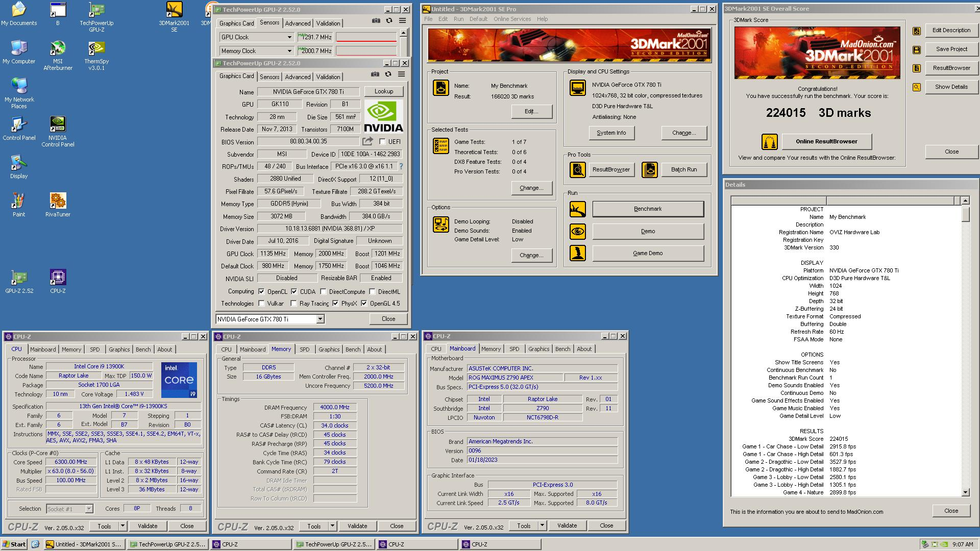The height and width of the screenshot is (551, 980).
Task: Toggle the Ray Tracing checkbox
Action: click(x=293, y=304)
